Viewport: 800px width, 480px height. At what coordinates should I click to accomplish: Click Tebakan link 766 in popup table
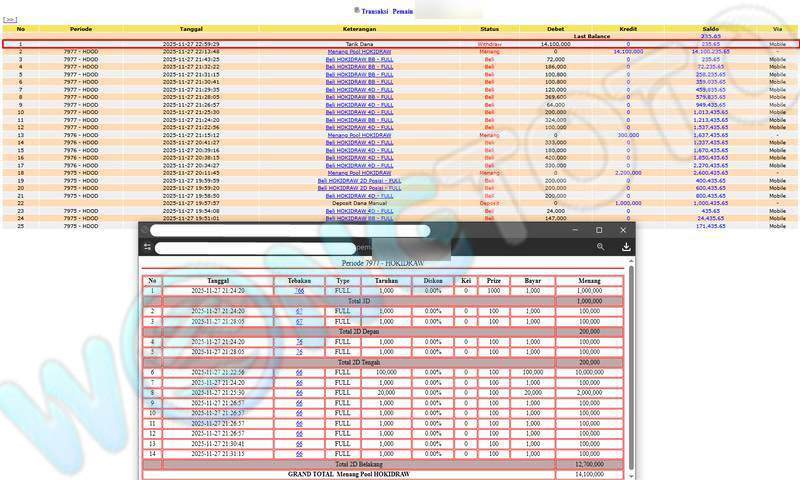tap(299, 290)
